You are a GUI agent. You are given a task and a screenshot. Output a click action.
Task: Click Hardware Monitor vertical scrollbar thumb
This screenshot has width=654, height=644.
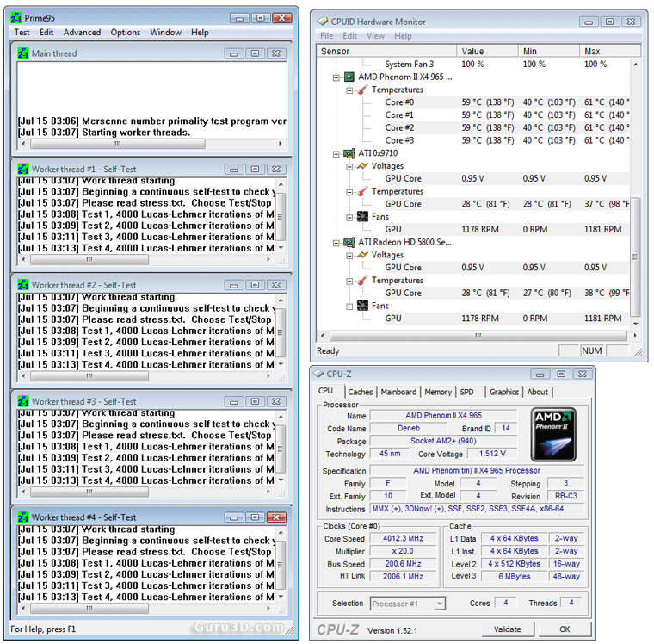(635, 257)
